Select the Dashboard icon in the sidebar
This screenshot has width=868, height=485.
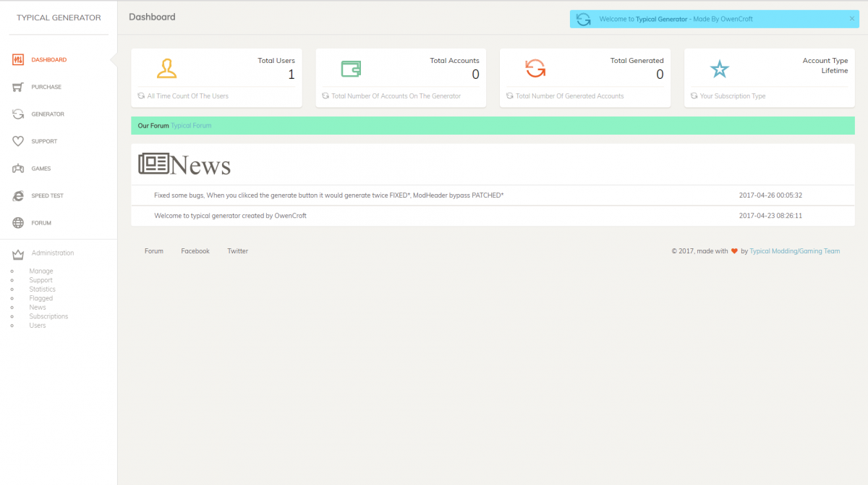pyautogui.click(x=18, y=59)
